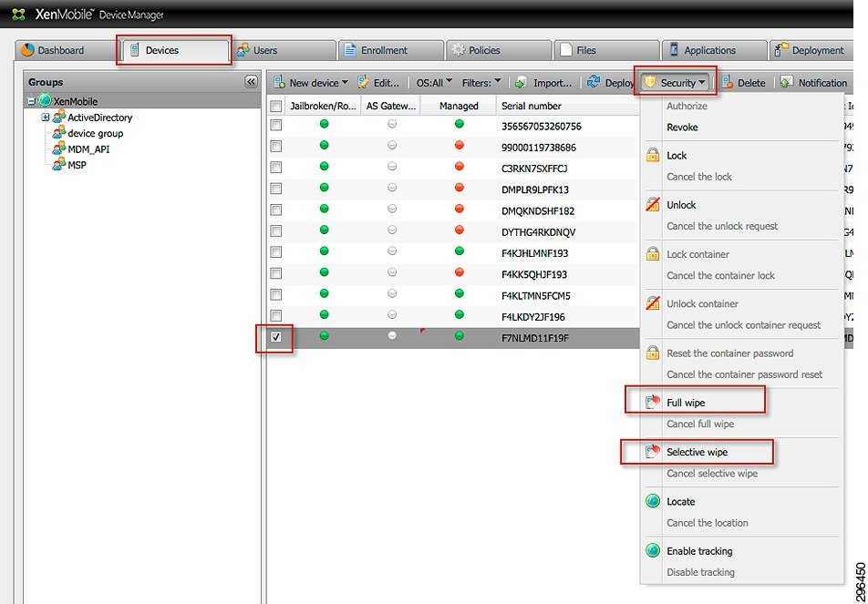Collapse the Groups panel with double-arrow
The image size is (868, 604).
click(x=251, y=81)
